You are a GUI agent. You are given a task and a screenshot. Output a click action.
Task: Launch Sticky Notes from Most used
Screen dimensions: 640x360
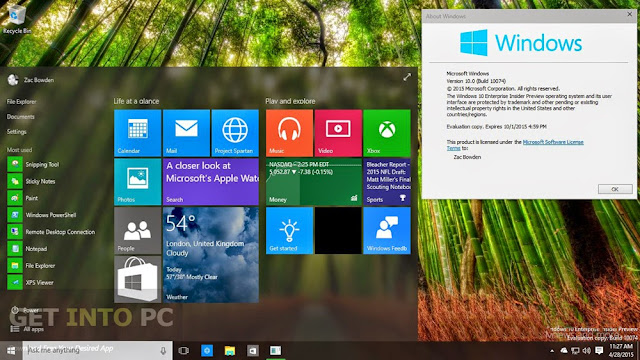point(31,181)
